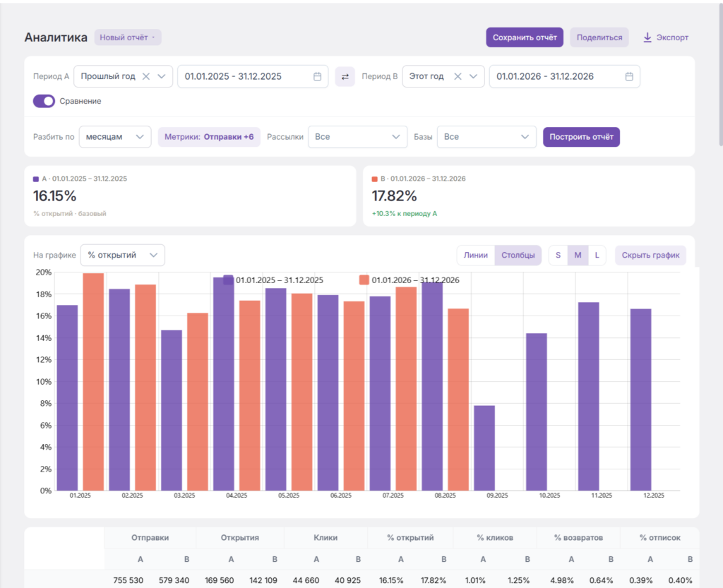The width and height of the screenshot is (723, 588).
Task: Click the '% отписок' column header
Action: click(660, 538)
